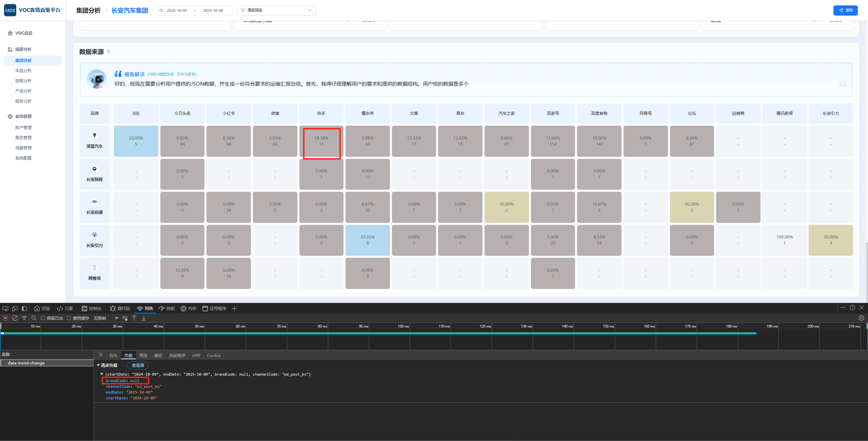Click the inspect element picker icon
Image resolution: width=868 pixels, height=441 pixels.
tap(5, 309)
